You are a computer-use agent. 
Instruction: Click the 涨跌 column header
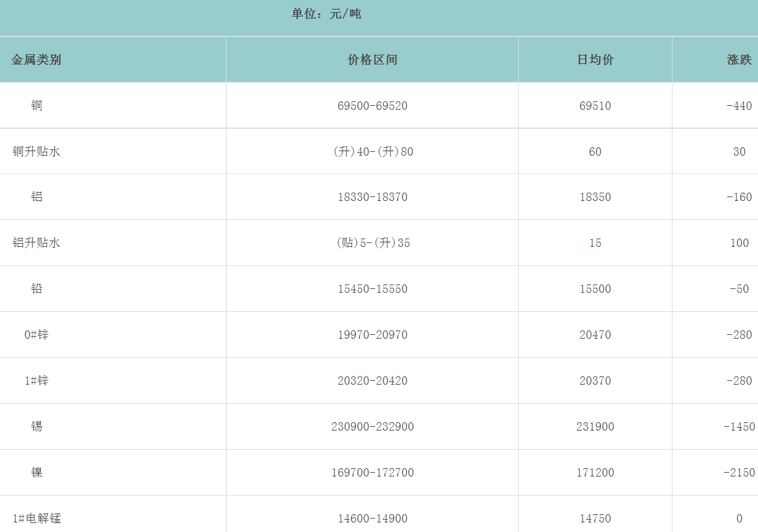[739, 60]
